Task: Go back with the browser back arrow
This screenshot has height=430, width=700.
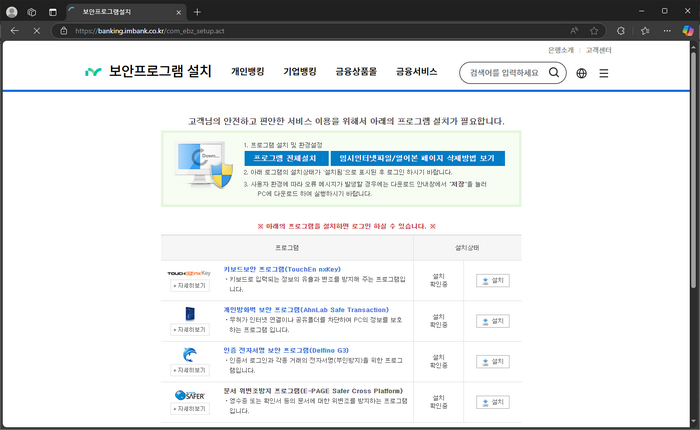Action: [15, 31]
